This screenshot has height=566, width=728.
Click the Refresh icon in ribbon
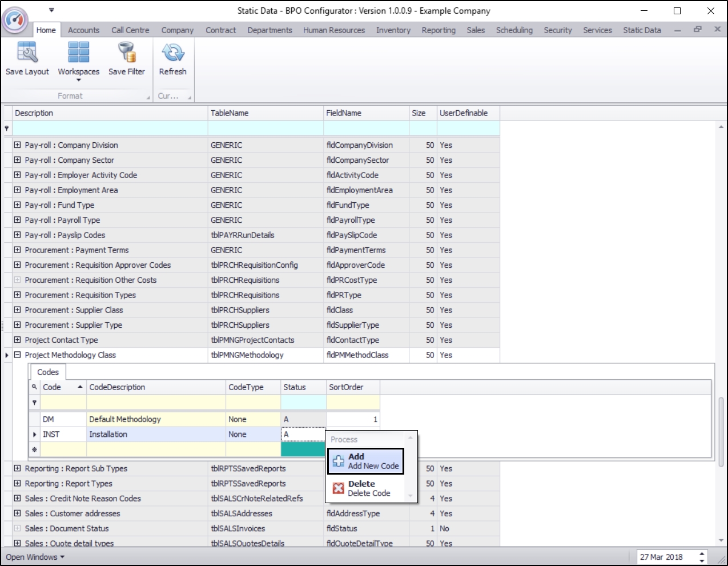(x=172, y=53)
